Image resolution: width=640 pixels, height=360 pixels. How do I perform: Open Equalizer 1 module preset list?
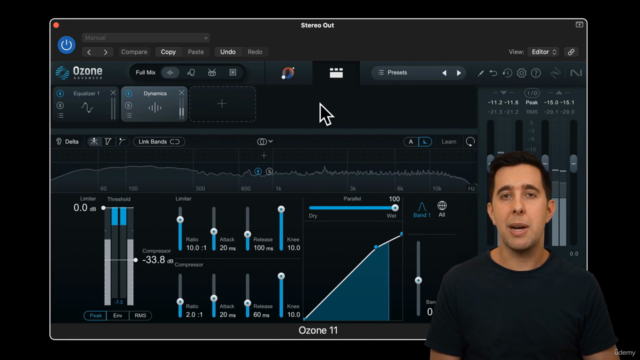click(x=60, y=116)
